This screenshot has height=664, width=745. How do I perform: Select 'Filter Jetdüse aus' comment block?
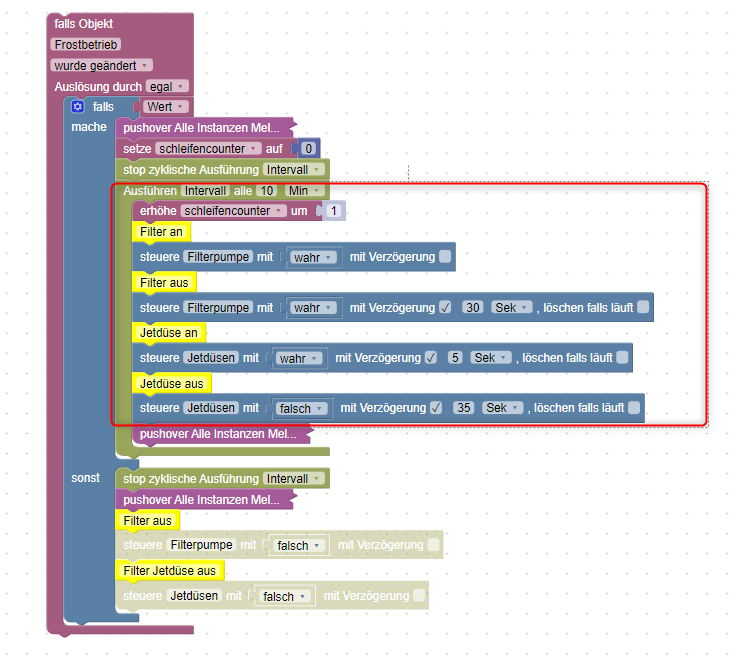(169, 571)
